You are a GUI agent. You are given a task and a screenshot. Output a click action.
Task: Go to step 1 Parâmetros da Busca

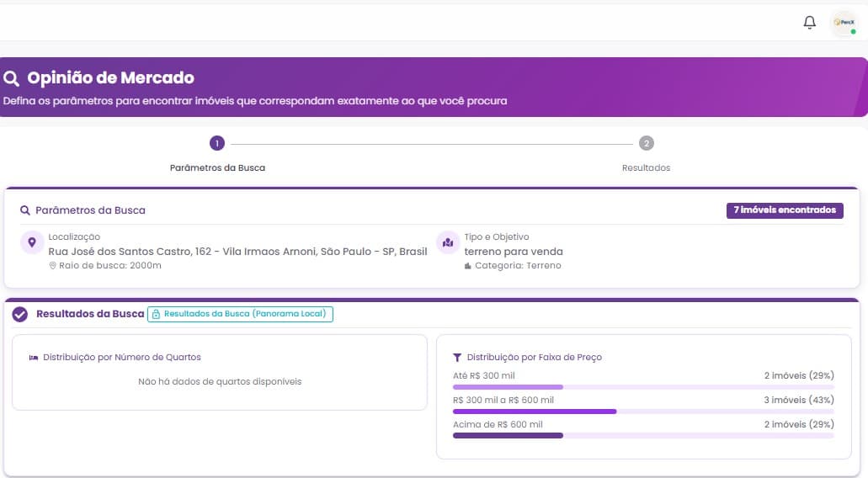coord(217,143)
